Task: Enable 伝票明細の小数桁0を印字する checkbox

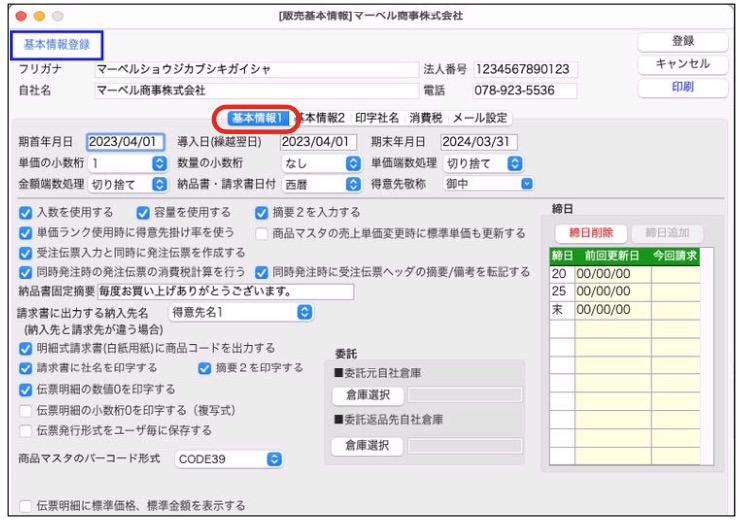Action: click(x=25, y=410)
